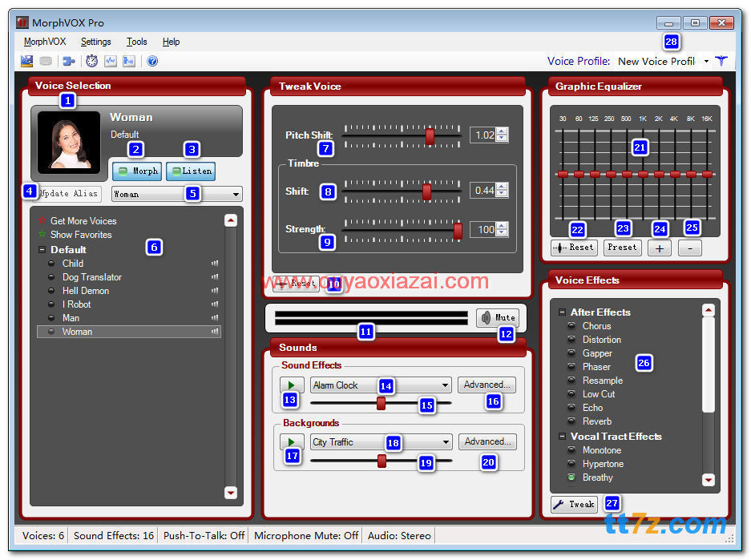Screen dimensions: 751x560
Task: Click the up arrow of the Voice Effects scrollbar
Action: click(709, 310)
